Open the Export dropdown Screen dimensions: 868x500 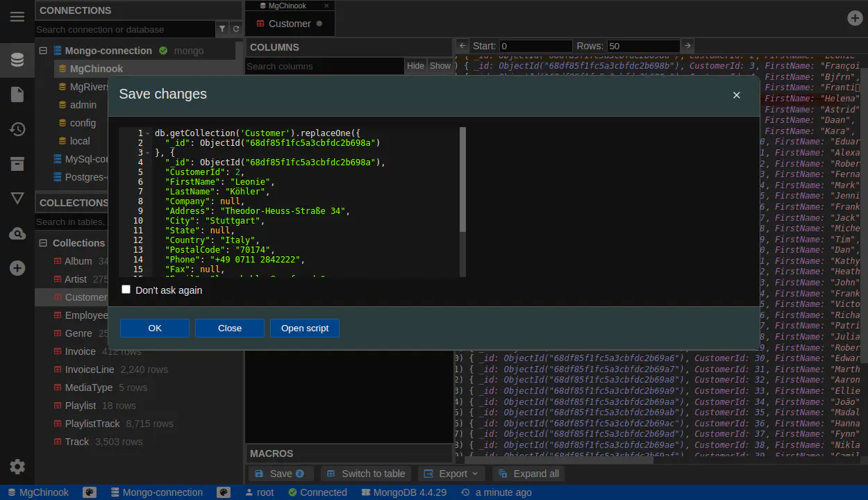452,474
